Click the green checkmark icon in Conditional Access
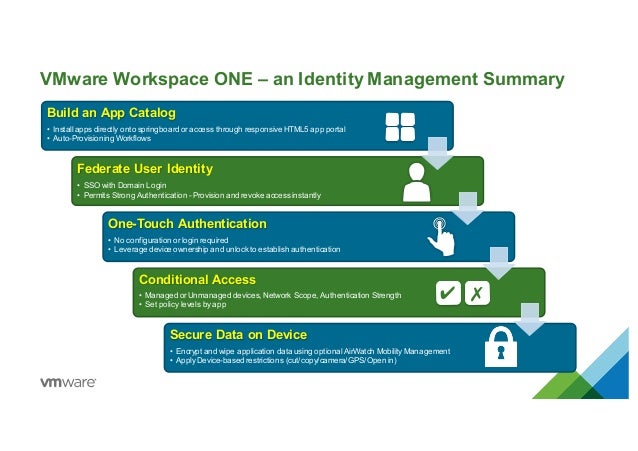Image resolution: width=638 pixels, height=451 pixels. tap(448, 293)
